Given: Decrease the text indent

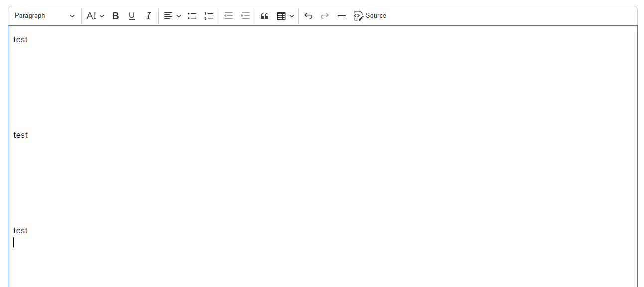Looking at the screenshot, I should [228, 15].
